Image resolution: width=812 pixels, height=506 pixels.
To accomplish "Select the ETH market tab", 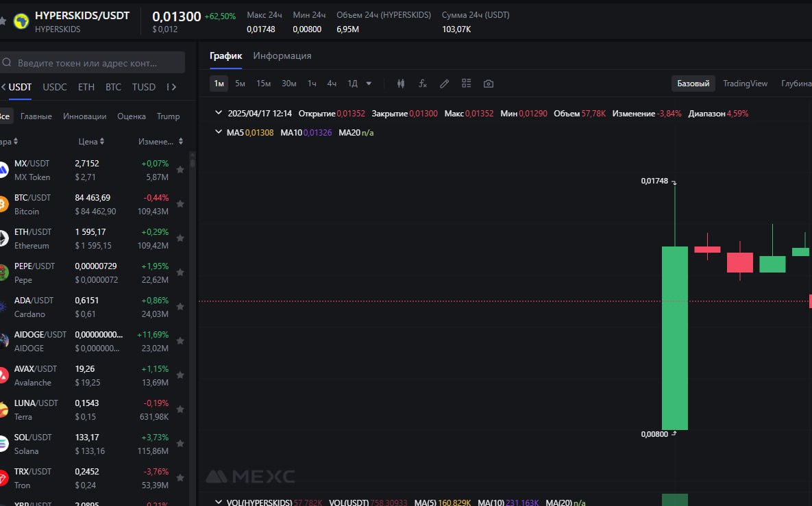I will [x=86, y=87].
